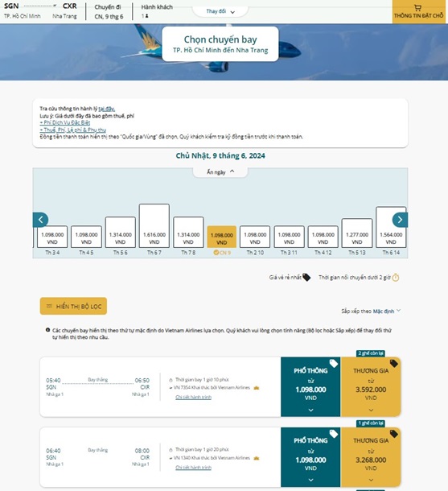Click price tag icon on first Thương Gia fare
This screenshot has width=448, height=491.
tap(393, 364)
